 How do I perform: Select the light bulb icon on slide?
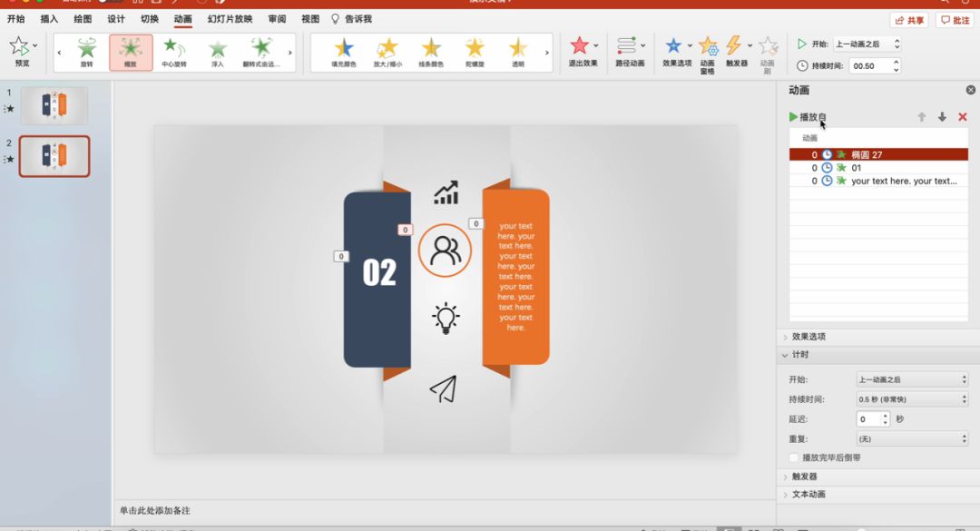click(x=446, y=318)
